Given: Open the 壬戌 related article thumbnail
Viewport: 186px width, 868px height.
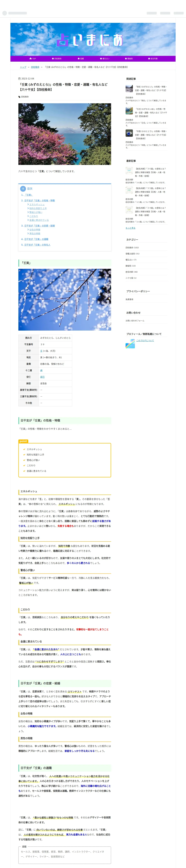Looking at the screenshot, I should point(129,111).
